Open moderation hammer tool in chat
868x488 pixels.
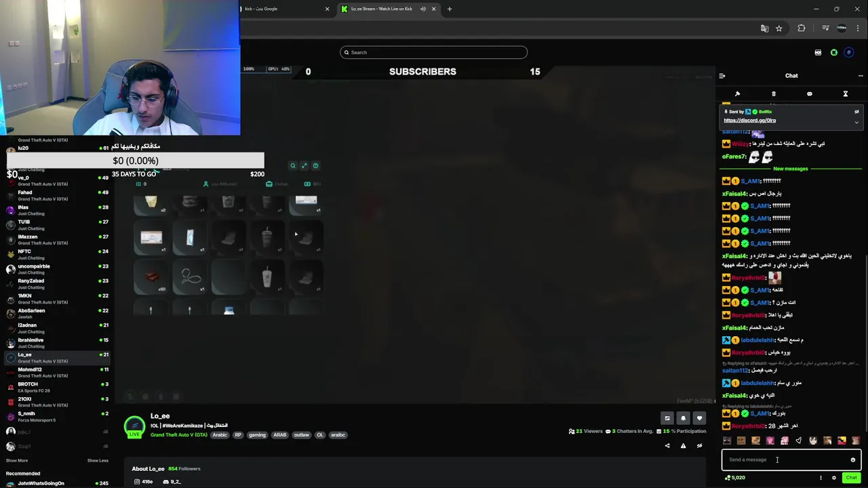737,94
